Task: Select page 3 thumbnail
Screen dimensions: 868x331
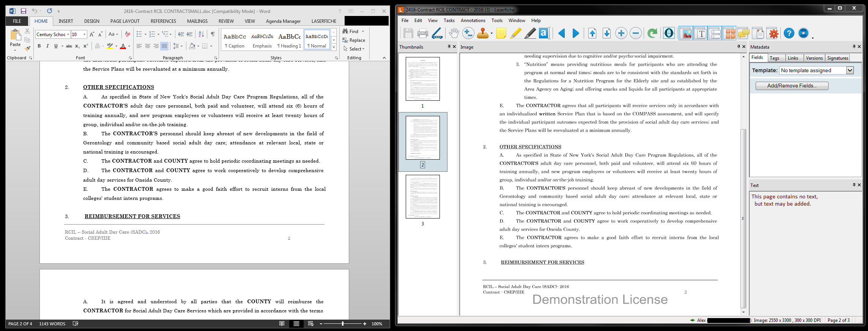Action: click(x=422, y=197)
